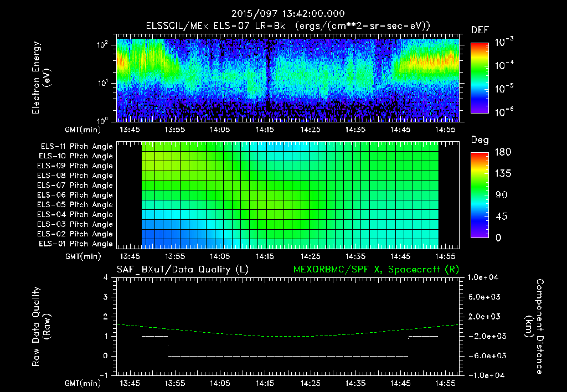Select the 'Electron Energy (eV)' axis label
The width and height of the screenshot is (567, 392).
coord(41,78)
